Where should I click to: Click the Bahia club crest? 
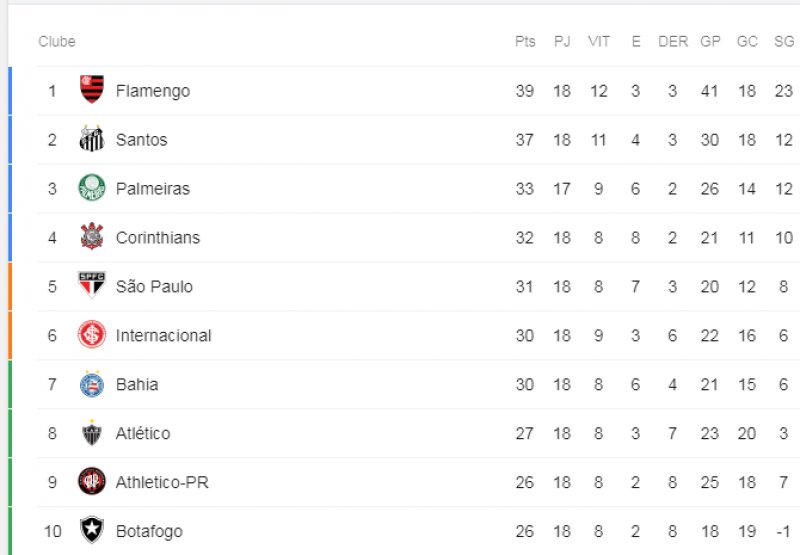point(92,384)
